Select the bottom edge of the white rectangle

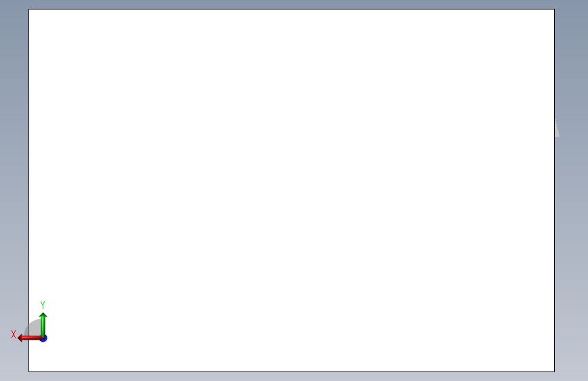click(292, 372)
